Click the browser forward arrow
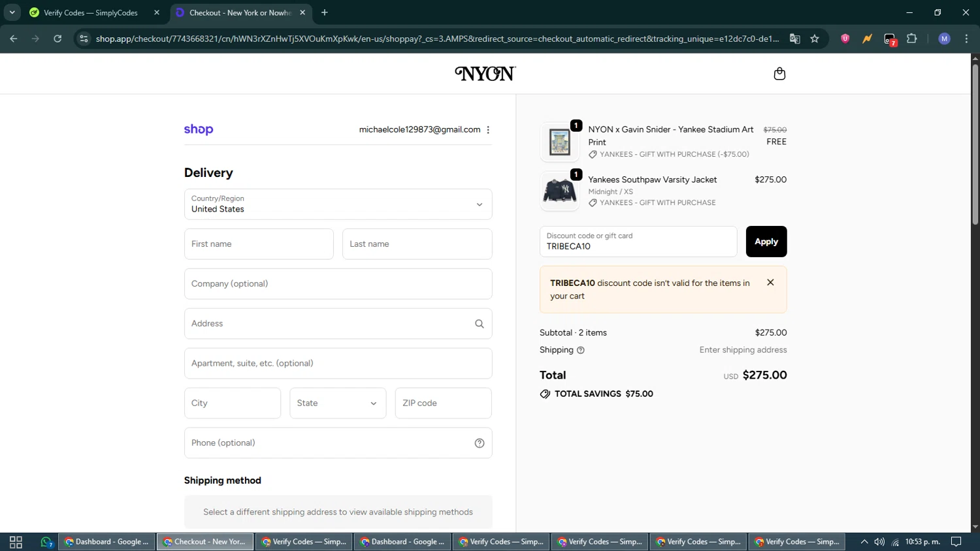The image size is (980, 551). 35,39
